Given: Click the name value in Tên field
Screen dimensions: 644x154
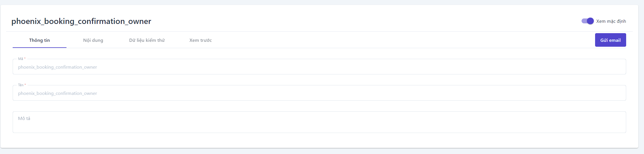Looking at the screenshot, I should (58, 93).
